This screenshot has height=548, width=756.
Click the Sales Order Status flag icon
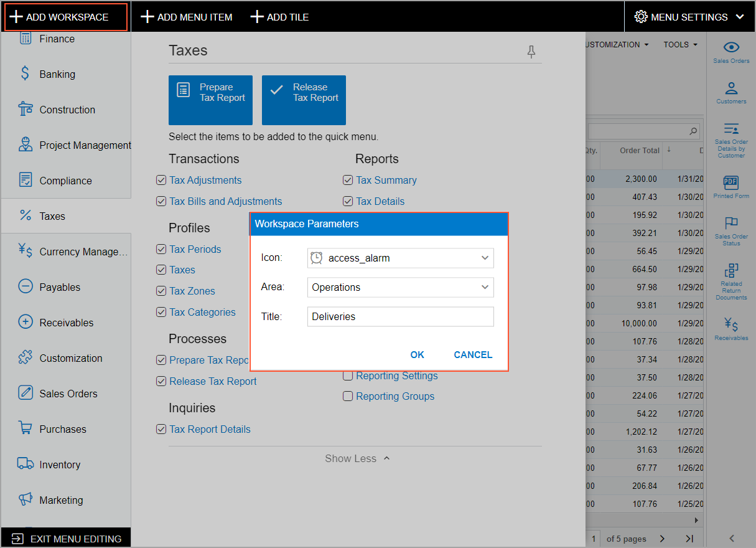(731, 224)
